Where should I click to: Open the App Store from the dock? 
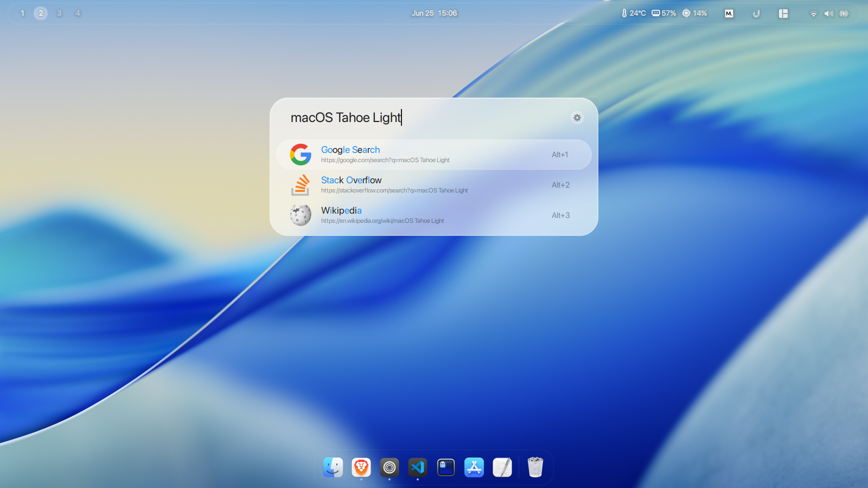tap(474, 467)
